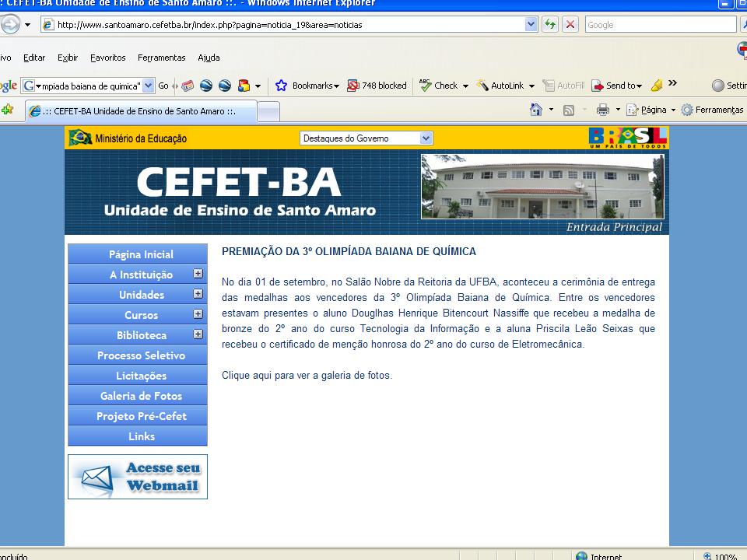Open the Print dropdown arrow
This screenshot has height=560, width=747.
[618, 110]
